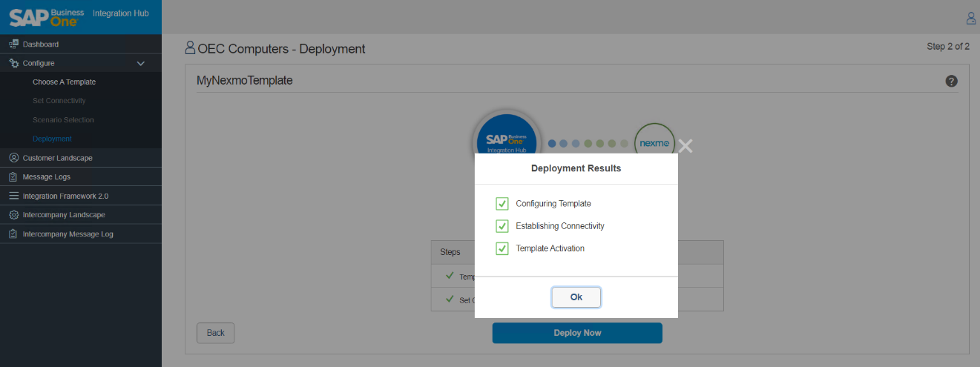This screenshot has width=980, height=367.
Task: Click the Configure gears icon
Action: [x=13, y=64]
